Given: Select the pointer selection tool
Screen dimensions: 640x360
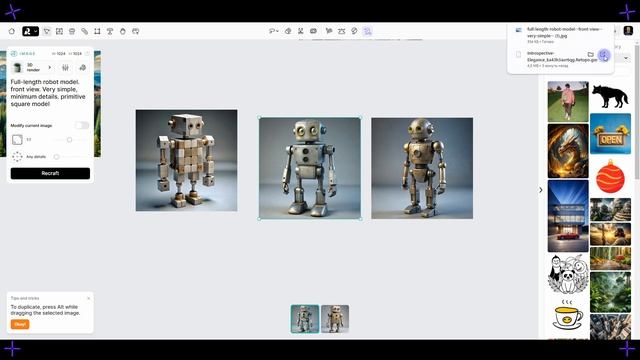Looking at the screenshot, I should click(x=47, y=31).
